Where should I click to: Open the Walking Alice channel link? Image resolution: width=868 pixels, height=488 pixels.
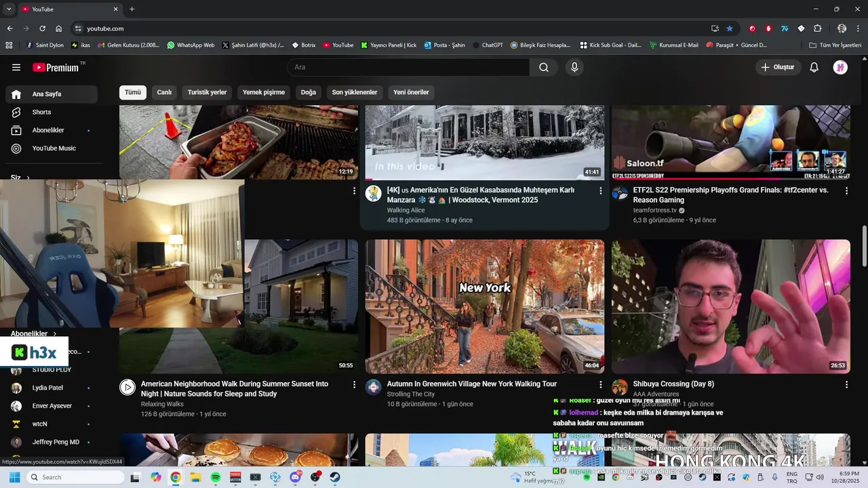(406, 210)
